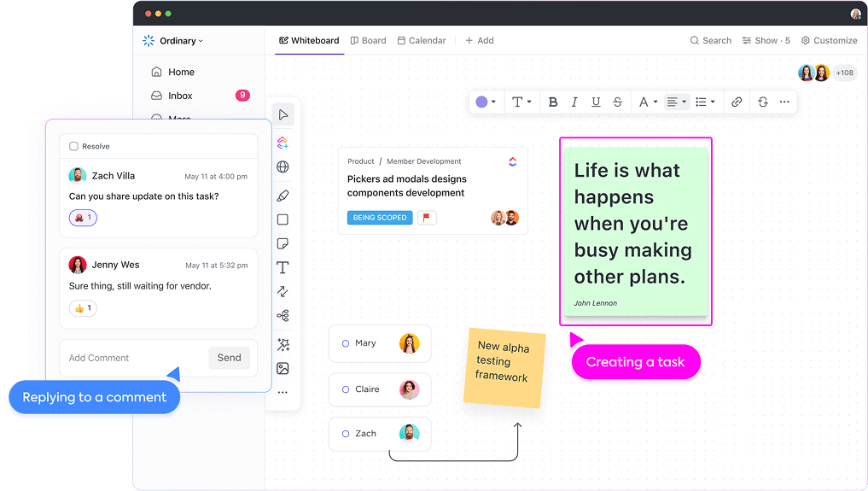Click the Send comment button
The image size is (868, 491).
(230, 358)
